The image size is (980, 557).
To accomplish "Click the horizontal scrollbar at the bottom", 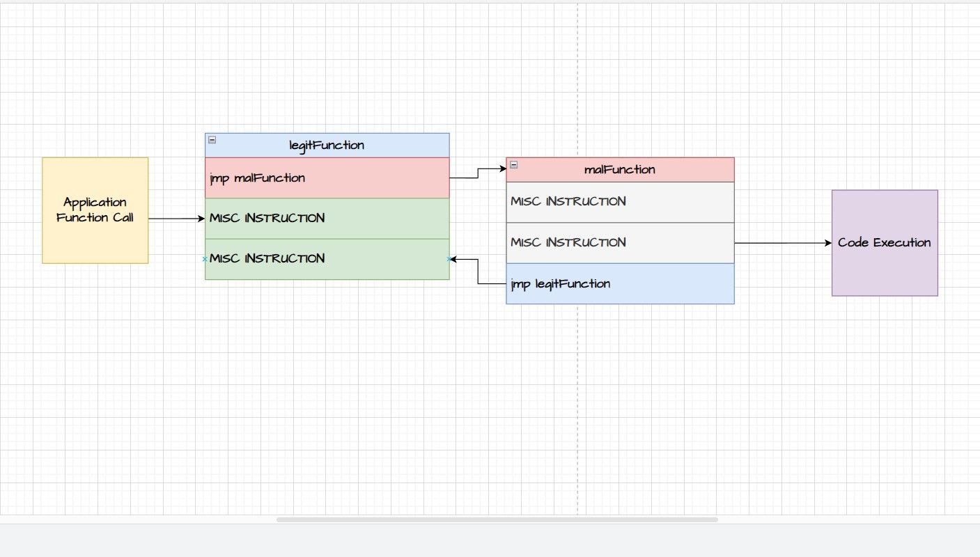I will [x=497, y=519].
